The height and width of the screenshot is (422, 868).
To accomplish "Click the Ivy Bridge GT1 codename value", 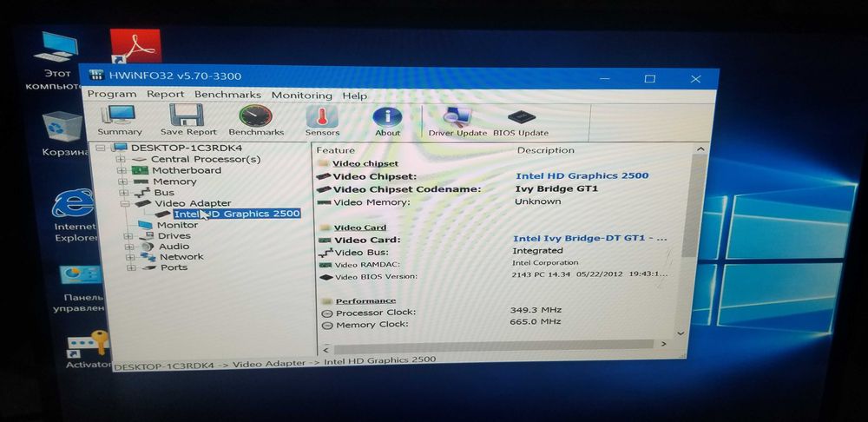I will pos(556,188).
